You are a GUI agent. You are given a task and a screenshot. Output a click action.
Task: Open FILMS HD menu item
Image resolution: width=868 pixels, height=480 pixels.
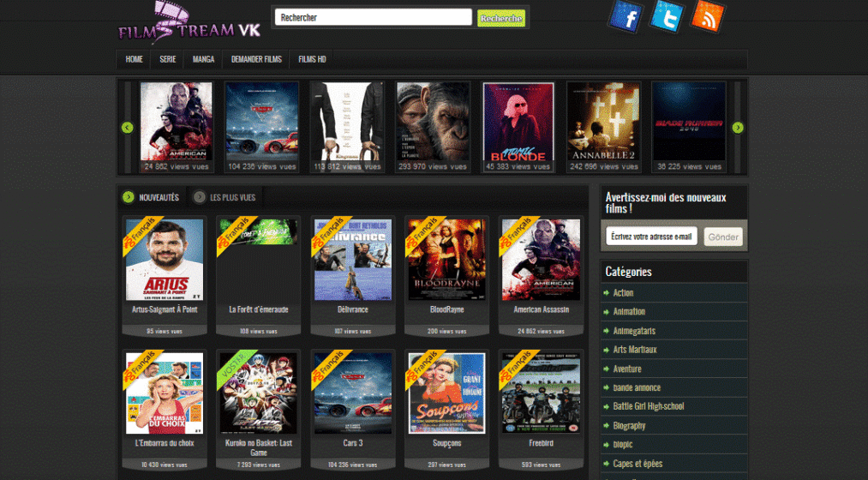point(312,59)
